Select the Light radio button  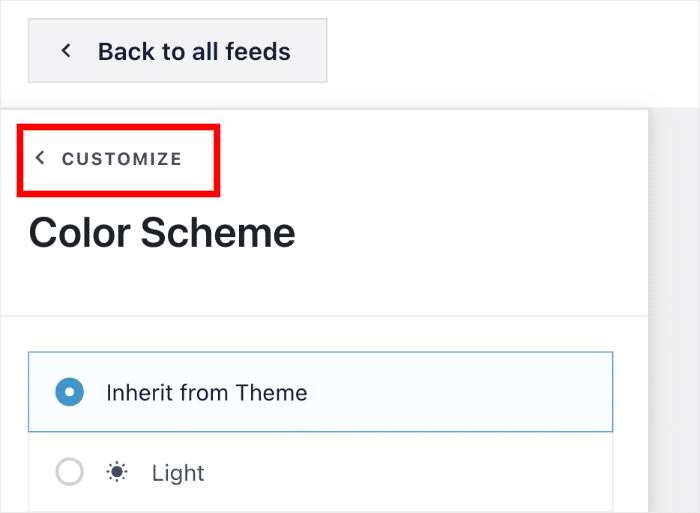pyautogui.click(x=69, y=472)
